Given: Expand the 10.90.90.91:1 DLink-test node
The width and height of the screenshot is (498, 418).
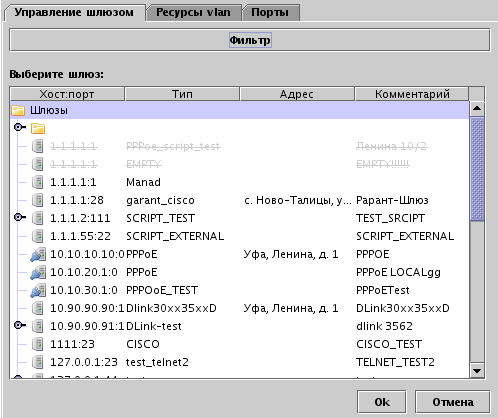Looking at the screenshot, I should click(x=19, y=325).
